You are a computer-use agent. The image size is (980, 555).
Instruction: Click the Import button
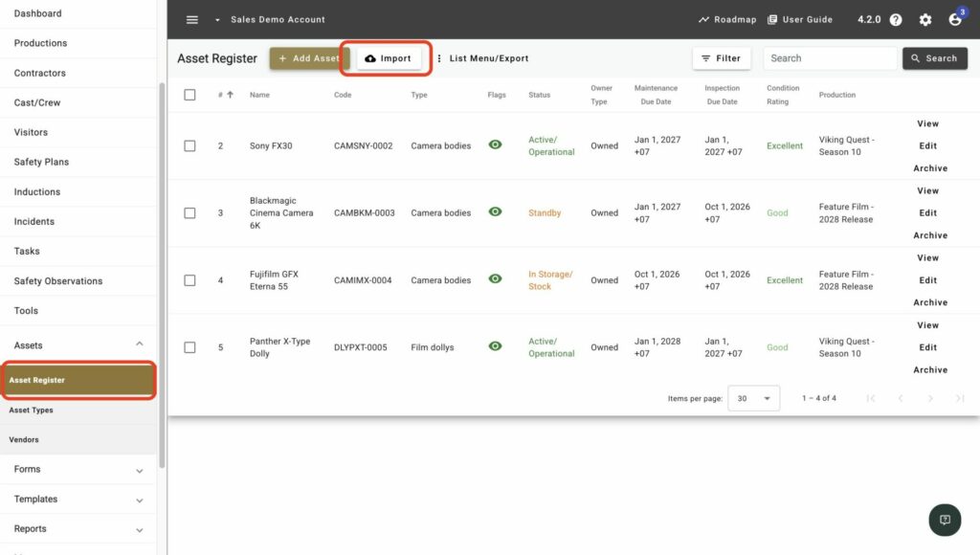click(389, 58)
